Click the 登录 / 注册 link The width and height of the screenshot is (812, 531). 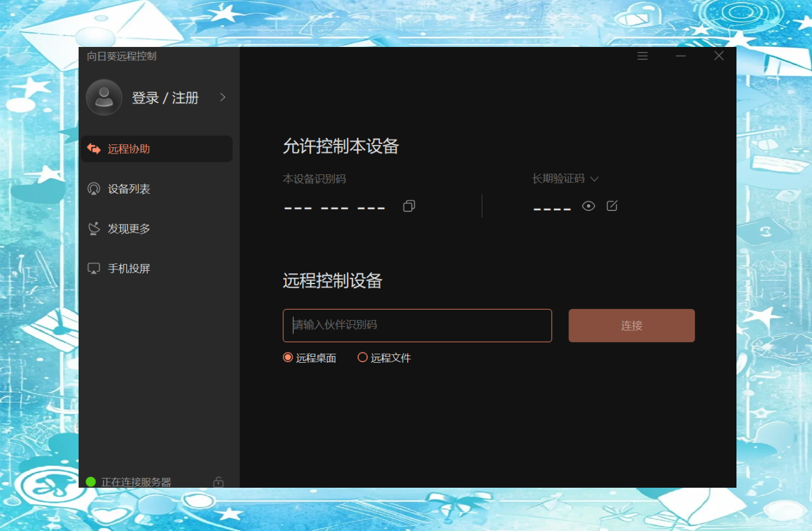(x=165, y=98)
